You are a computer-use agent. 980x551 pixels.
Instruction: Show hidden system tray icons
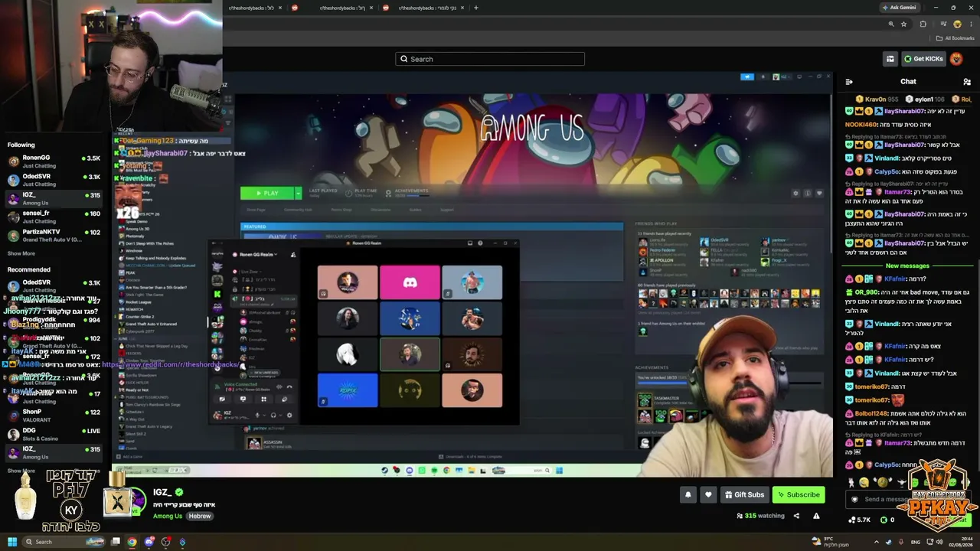click(x=877, y=542)
